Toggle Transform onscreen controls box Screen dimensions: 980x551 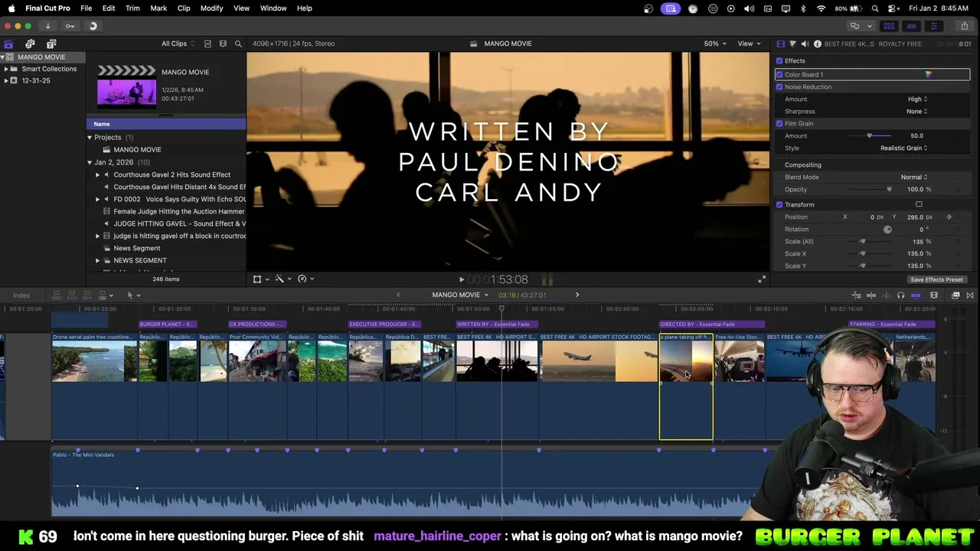(919, 204)
